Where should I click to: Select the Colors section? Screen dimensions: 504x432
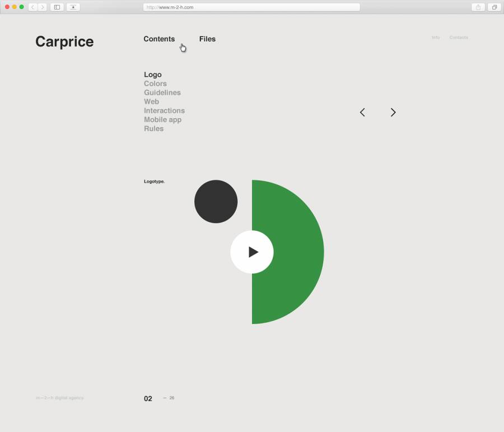(x=155, y=83)
